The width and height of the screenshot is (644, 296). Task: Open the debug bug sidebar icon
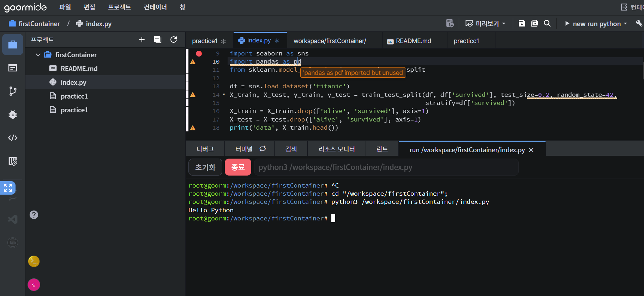[13, 114]
